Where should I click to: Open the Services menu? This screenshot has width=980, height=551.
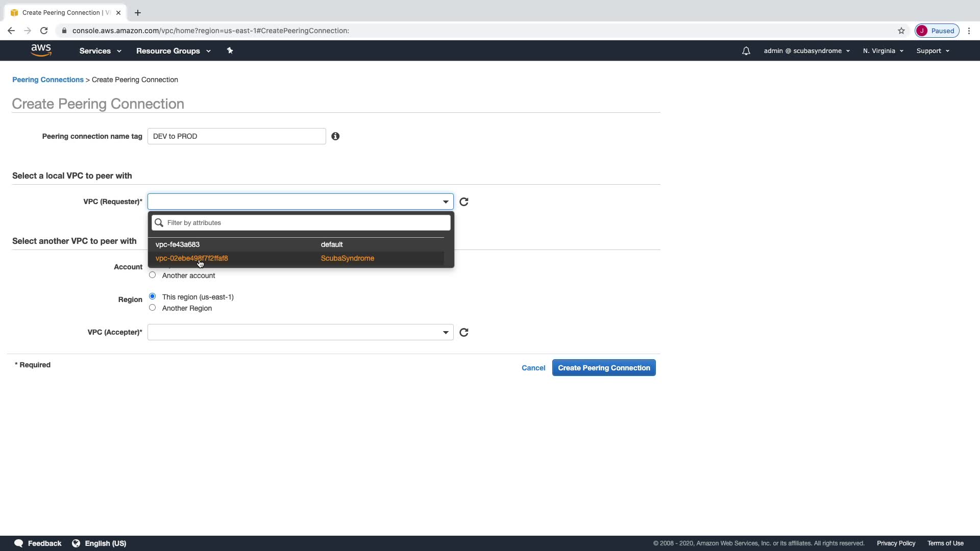point(100,51)
